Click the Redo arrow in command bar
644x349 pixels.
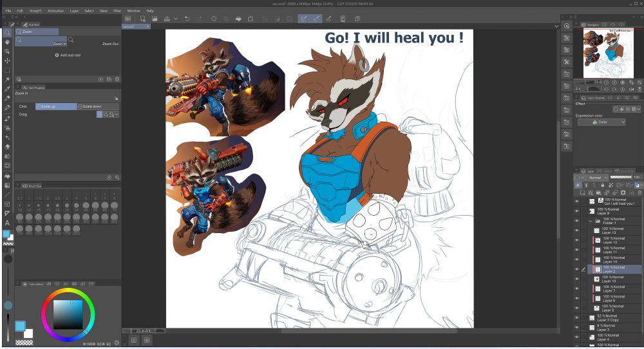pyautogui.click(x=200, y=19)
